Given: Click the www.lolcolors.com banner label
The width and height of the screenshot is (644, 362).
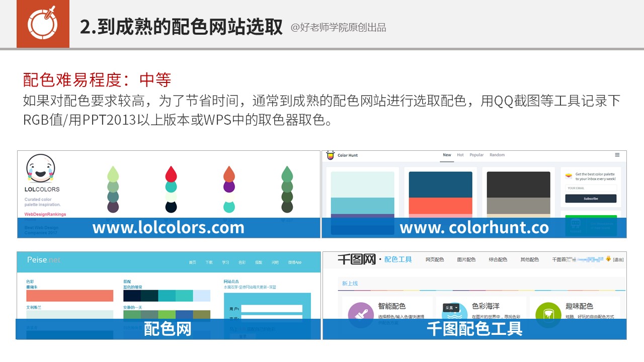Looking at the screenshot, I should pyautogui.click(x=169, y=227).
